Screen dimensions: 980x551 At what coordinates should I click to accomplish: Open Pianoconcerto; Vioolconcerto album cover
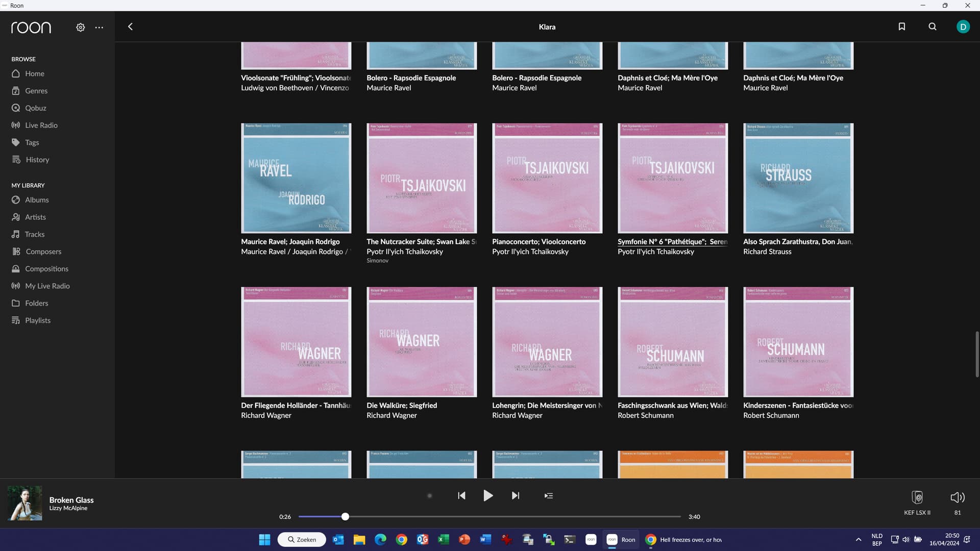(x=547, y=178)
